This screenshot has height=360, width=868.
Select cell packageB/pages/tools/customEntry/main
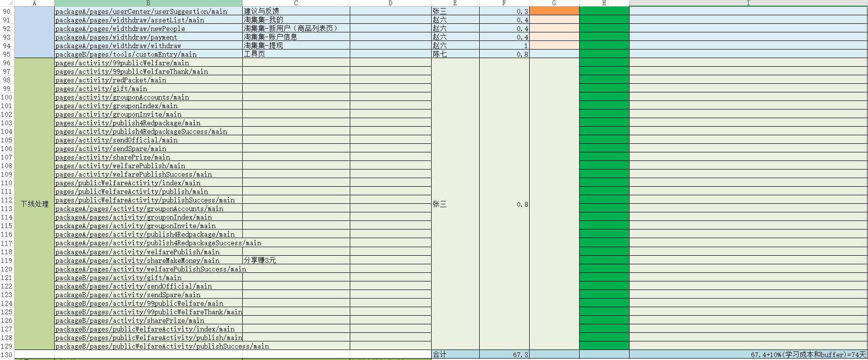coord(148,54)
